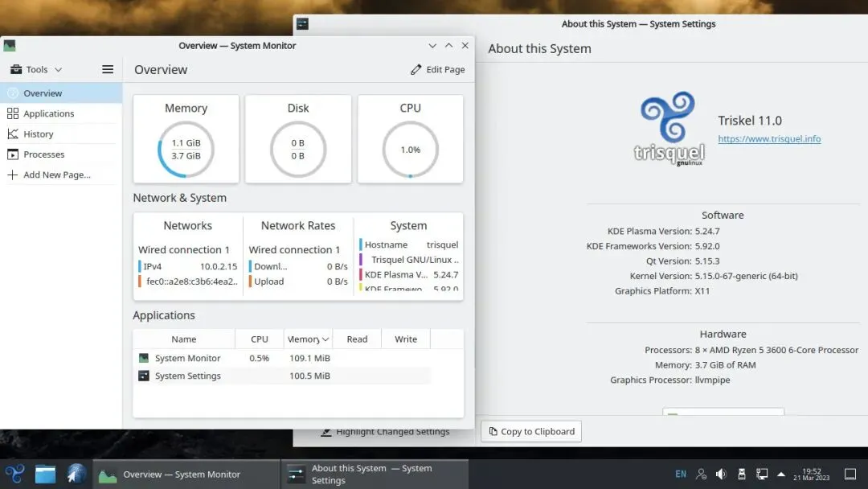Image resolution: width=868 pixels, height=489 pixels.
Task: Click the Memory usage card
Action: (x=186, y=138)
